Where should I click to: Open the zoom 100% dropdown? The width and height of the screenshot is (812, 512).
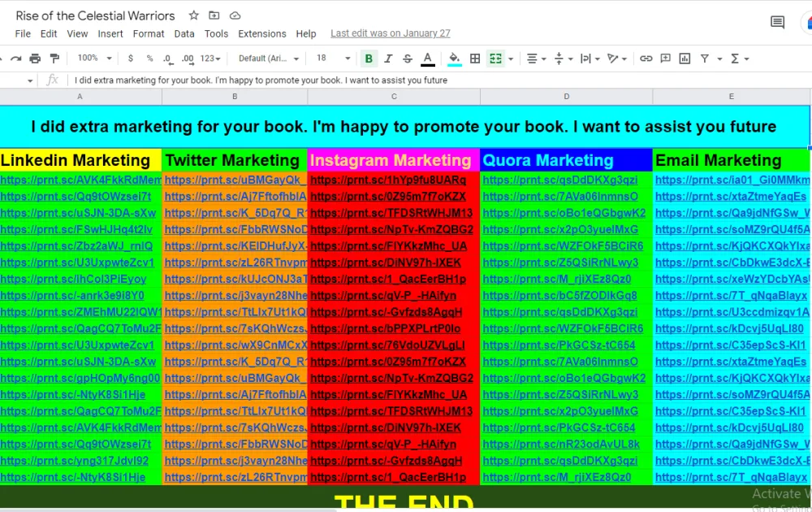[x=93, y=59]
